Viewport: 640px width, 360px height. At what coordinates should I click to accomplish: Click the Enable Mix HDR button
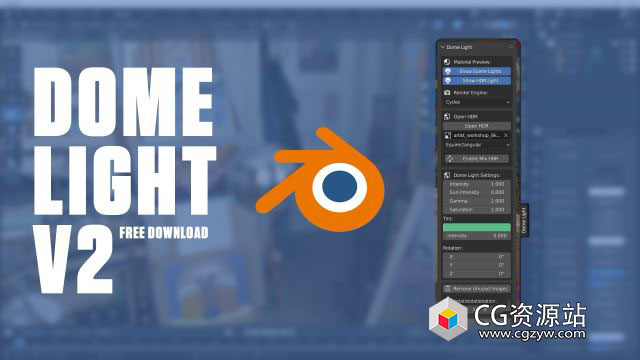(476, 158)
